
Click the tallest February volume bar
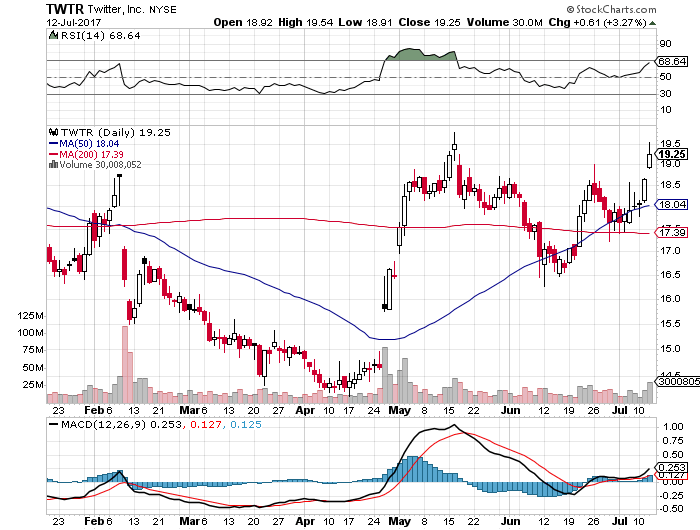(125, 364)
